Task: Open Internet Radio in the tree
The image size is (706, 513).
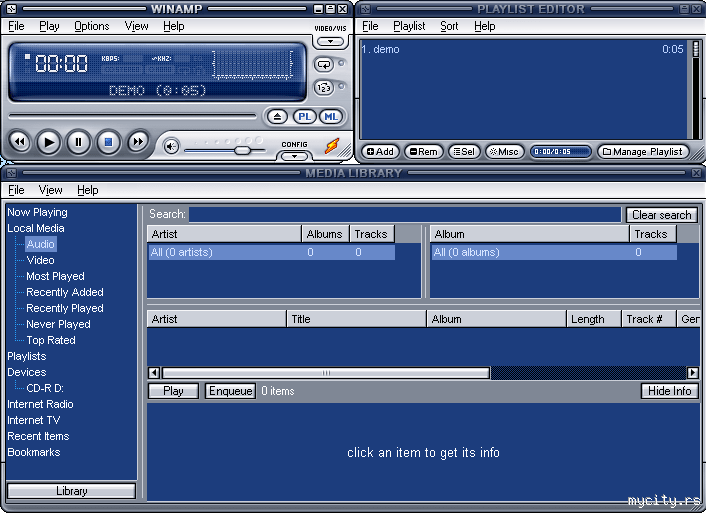Action: [40, 404]
